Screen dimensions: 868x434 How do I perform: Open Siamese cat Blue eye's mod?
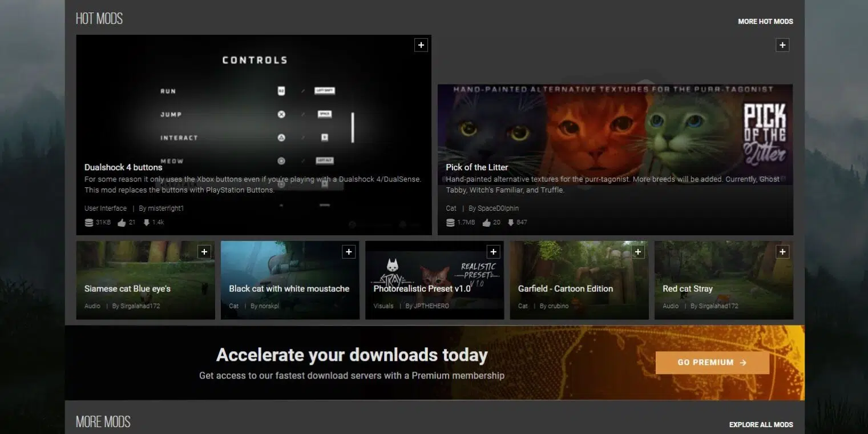pyautogui.click(x=127, y=289)
